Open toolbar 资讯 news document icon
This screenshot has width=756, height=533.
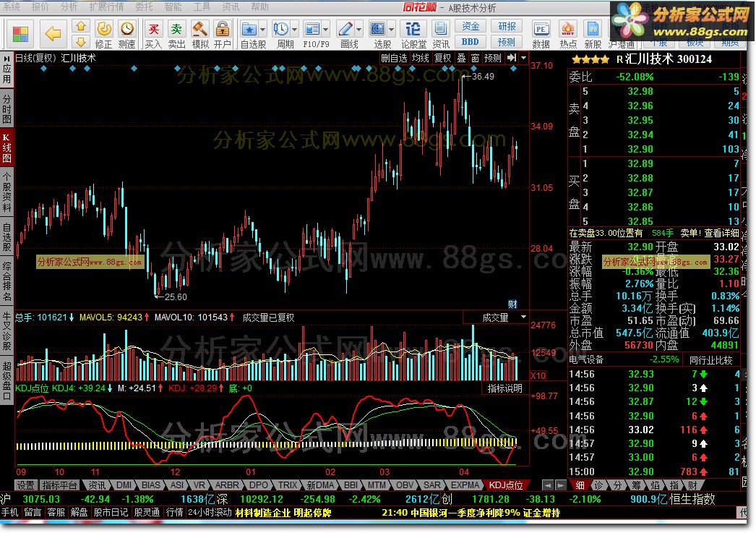[440, 30]
